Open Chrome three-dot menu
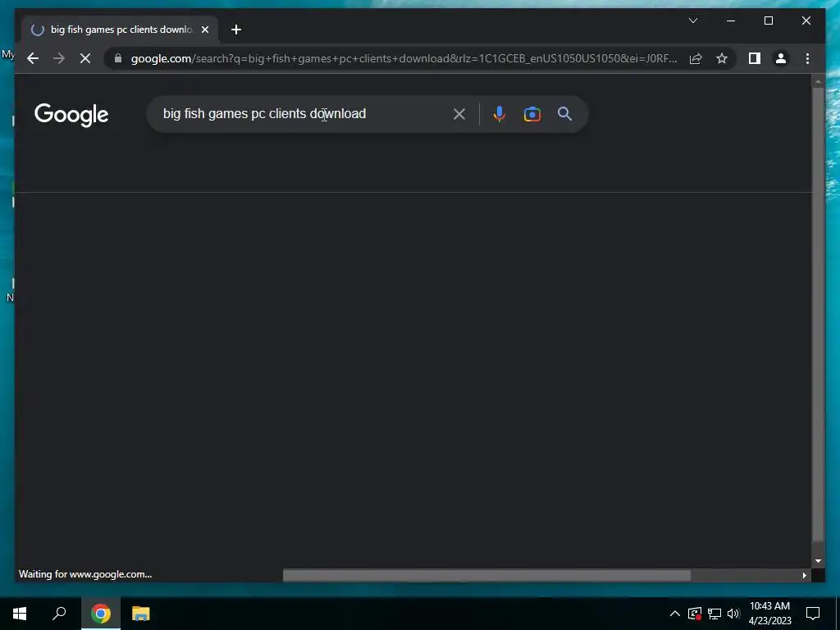840x630 pixels. (x=807, y=58)
